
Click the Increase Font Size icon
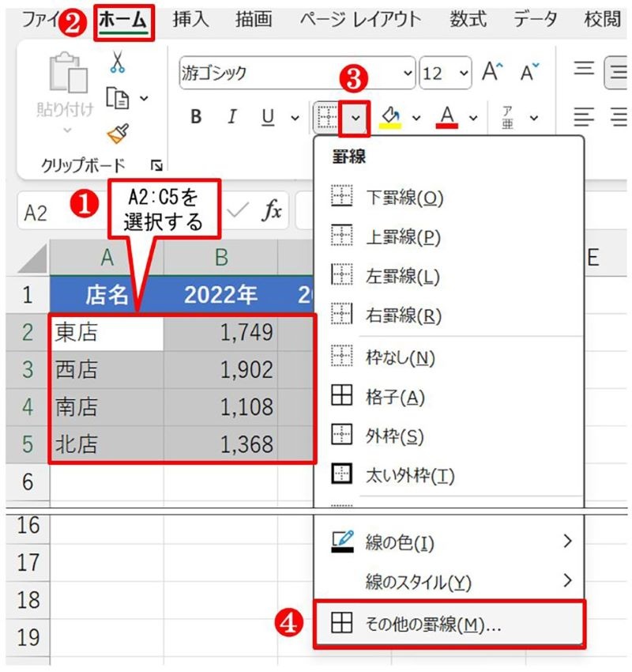491,70
